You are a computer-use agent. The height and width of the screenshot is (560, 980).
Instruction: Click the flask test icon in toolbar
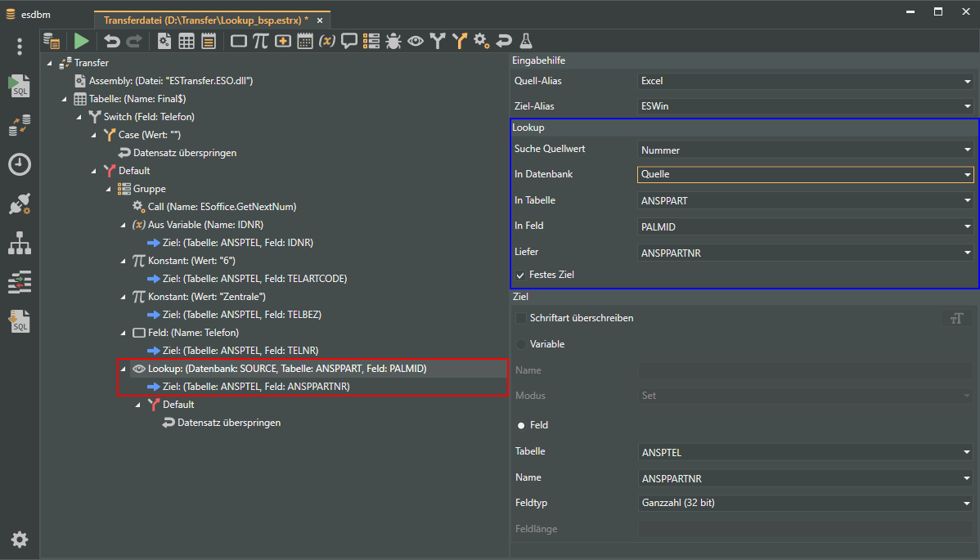coord(526,41)
